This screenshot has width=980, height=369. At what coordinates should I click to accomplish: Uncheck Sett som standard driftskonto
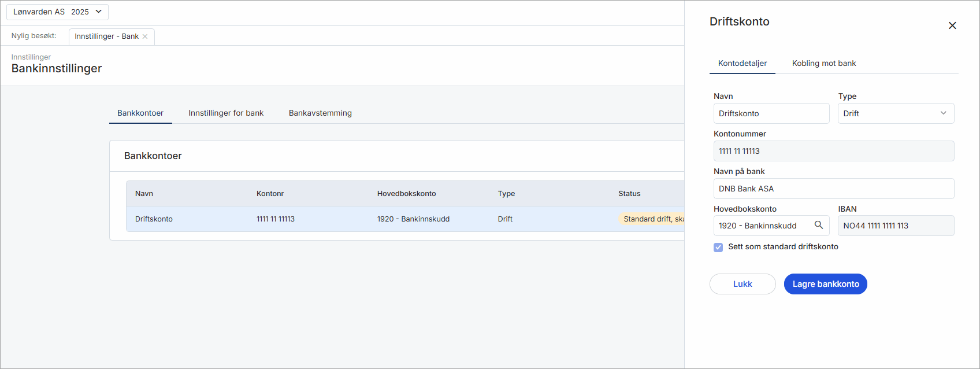point(718,247)
